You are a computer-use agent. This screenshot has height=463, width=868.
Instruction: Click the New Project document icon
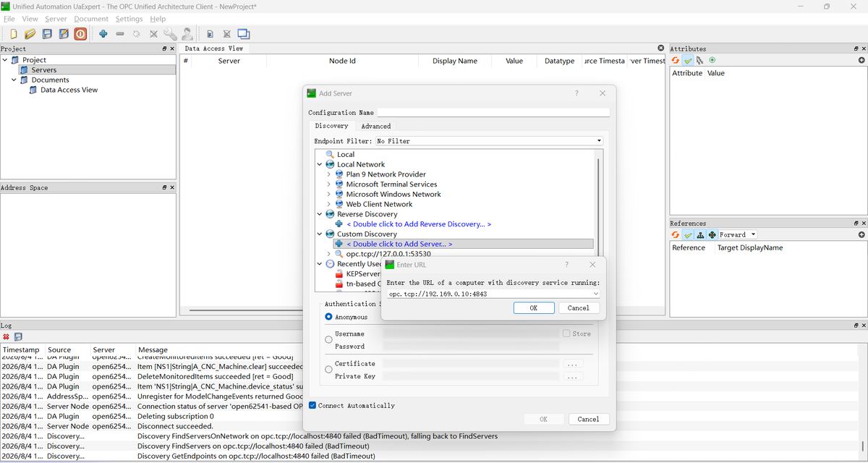click(13, 34)
